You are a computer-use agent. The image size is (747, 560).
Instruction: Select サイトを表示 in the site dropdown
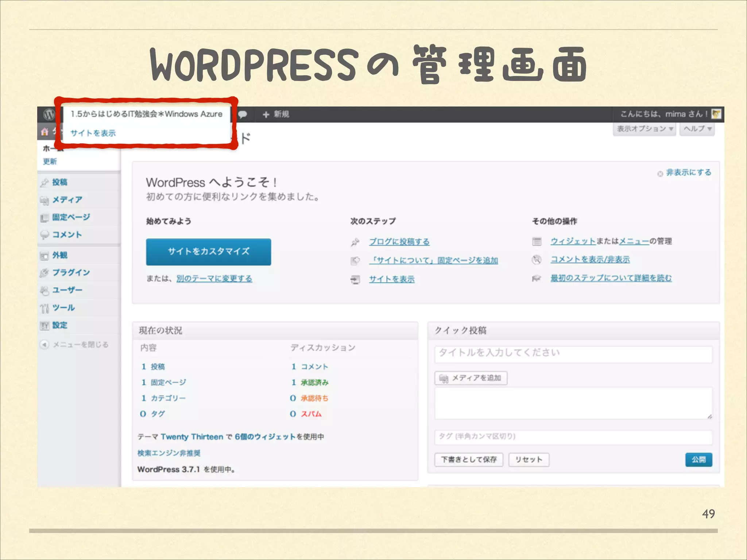(x=93, y=133)
